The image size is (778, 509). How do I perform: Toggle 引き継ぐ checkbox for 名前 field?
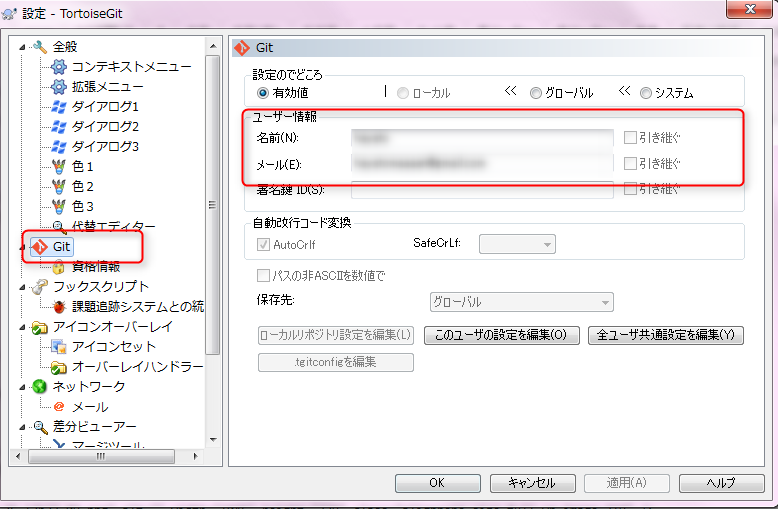[630, 138]
